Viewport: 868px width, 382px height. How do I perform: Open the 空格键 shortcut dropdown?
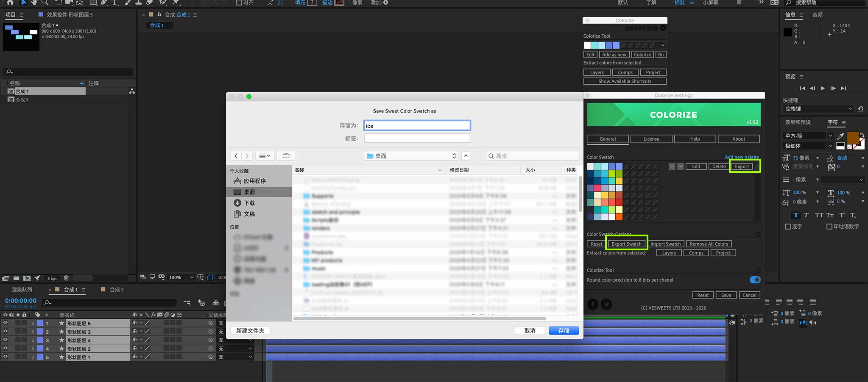tap(818, 109)
